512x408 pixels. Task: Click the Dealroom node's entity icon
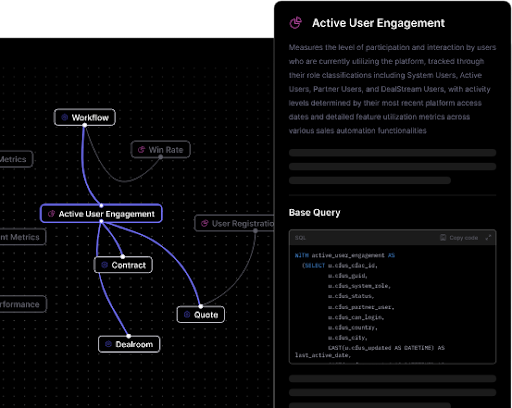point(108,344)
